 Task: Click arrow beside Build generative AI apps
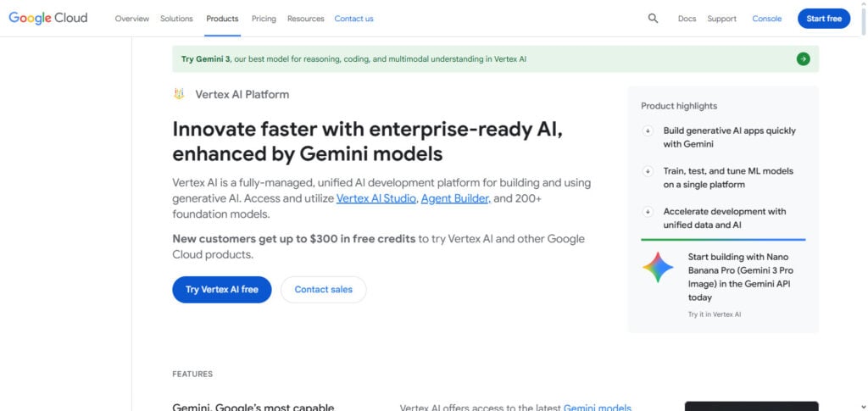point(648,131)
